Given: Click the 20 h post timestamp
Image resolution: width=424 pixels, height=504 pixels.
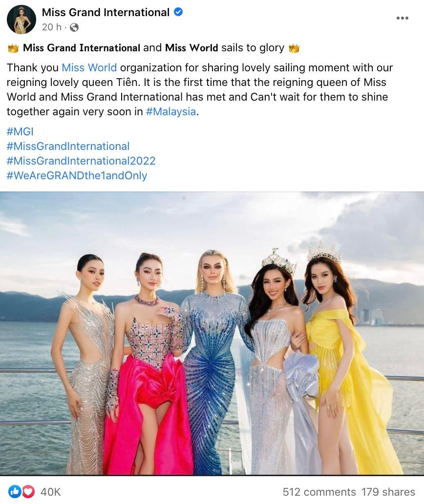Looking at the screenshot, I should (51, 27).
